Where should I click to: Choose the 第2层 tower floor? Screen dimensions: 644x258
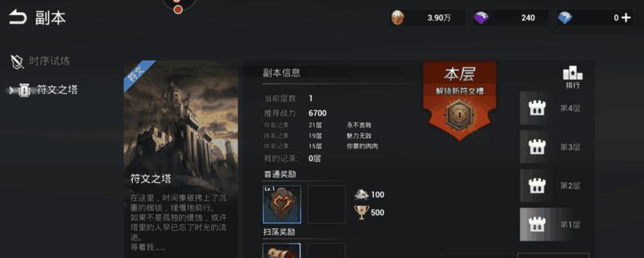(537, 186)
